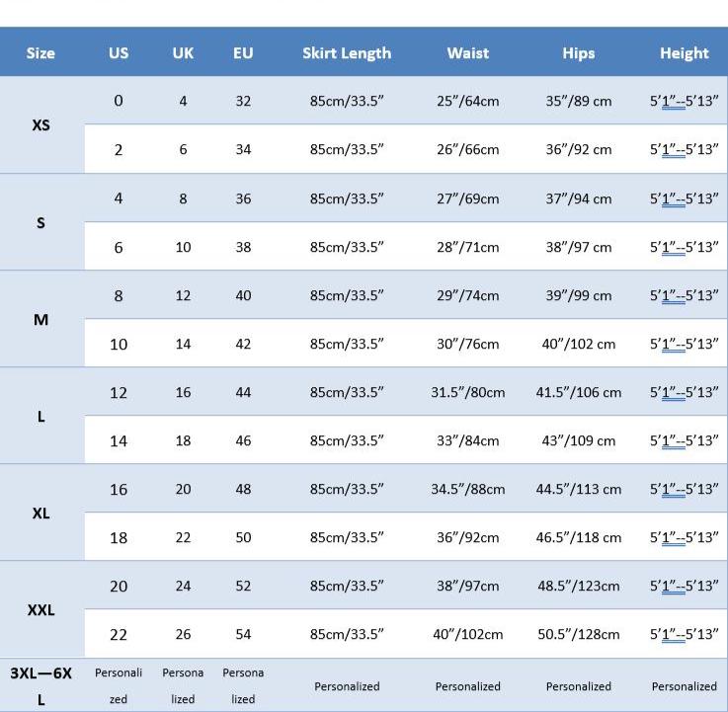Click waist value 31.5"/80cm
Screen dimensions: 728x712
coord(468,392)
